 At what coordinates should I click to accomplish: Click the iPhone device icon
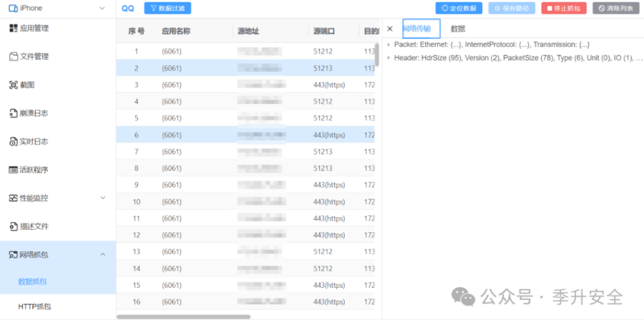coord(13,8)
